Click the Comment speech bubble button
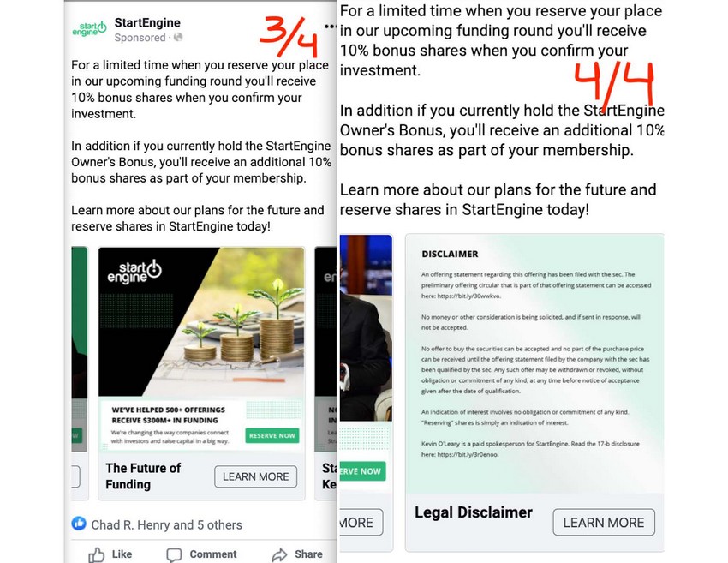 (201, 554)
